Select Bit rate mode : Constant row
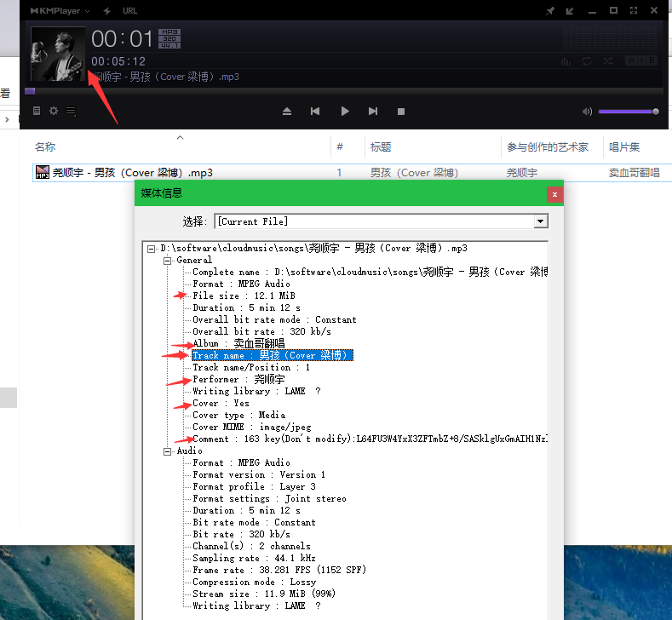Viewport: 672px width, 620px height. click(254, 522)
